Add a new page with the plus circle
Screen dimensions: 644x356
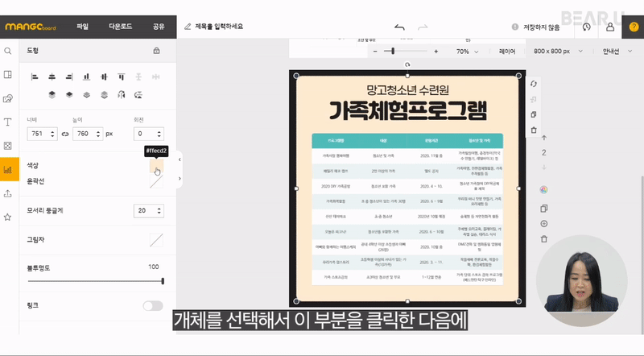[544, 224]
